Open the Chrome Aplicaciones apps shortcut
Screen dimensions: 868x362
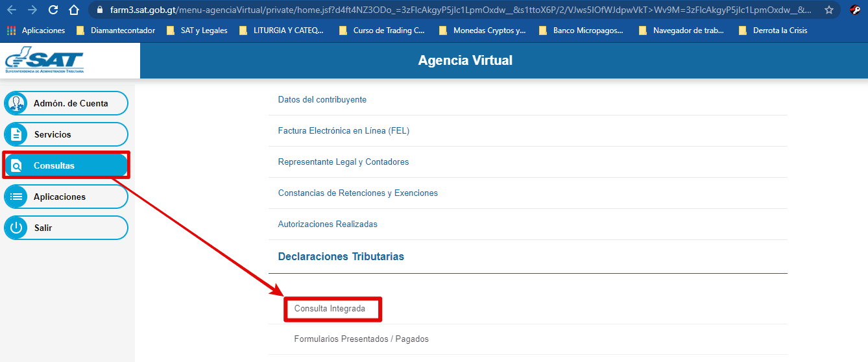click(x=37, y=30)
